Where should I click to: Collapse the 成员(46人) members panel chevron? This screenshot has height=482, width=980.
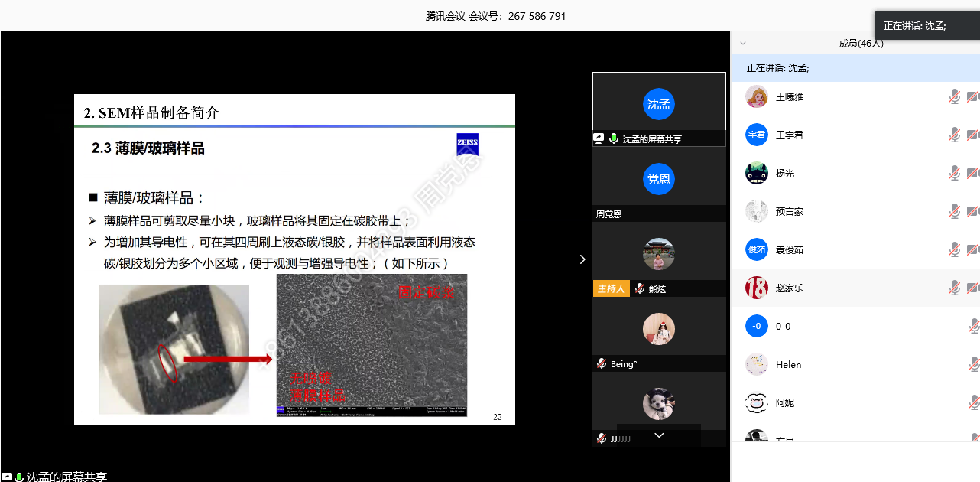[742, 44]
